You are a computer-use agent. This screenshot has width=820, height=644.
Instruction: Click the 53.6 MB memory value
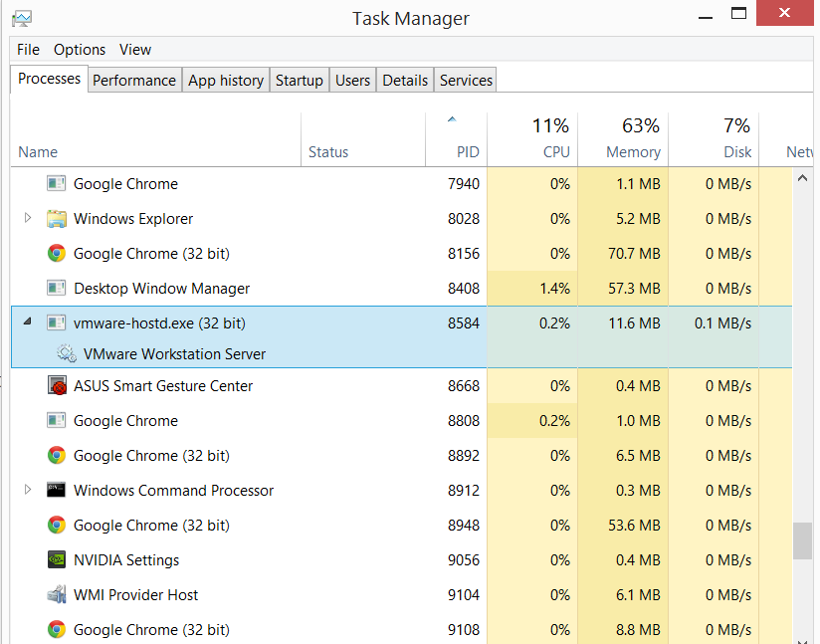coord(634,525)
